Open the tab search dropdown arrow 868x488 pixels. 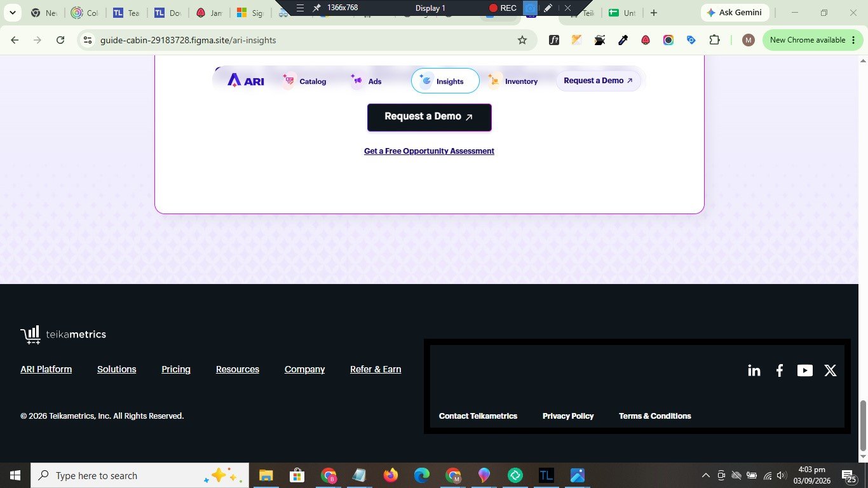(x=13, y=13)
